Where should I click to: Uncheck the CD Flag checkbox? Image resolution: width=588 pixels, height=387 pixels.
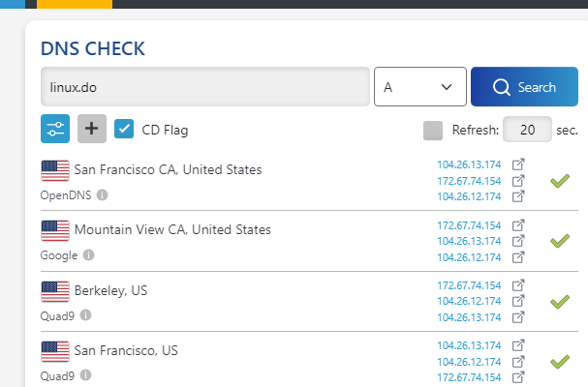pos(124,129)
